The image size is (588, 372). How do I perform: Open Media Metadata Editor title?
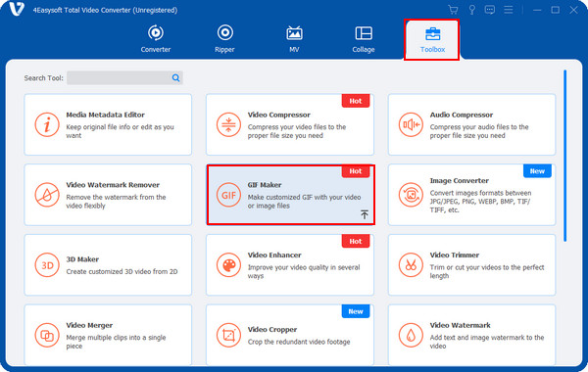pyautogui.click(x=105, y=115)
